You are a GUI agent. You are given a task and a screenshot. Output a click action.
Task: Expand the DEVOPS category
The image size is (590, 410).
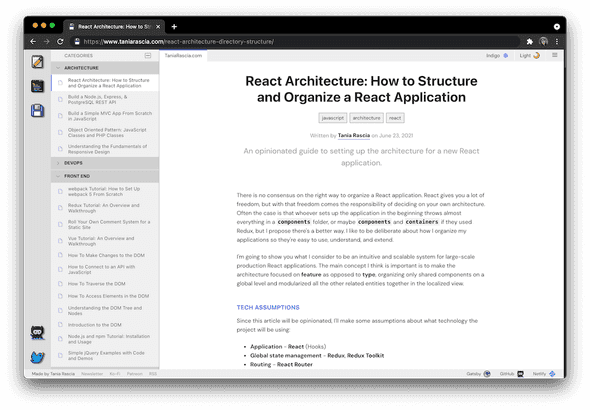(105, 163)
